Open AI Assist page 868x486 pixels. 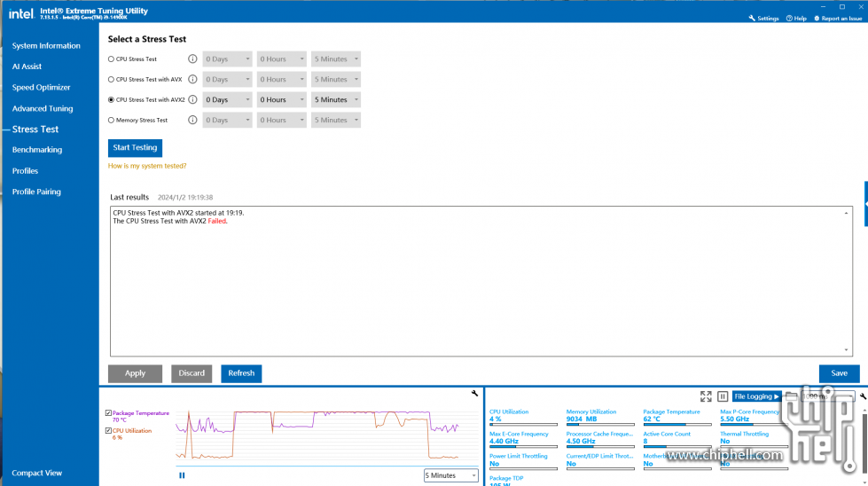[27, 67]
